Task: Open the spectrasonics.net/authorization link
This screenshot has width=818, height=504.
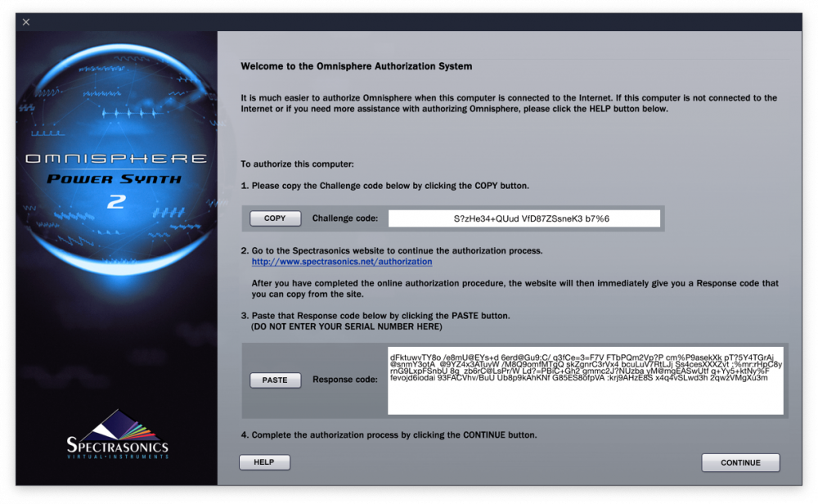Action: [x=342, y=261]
